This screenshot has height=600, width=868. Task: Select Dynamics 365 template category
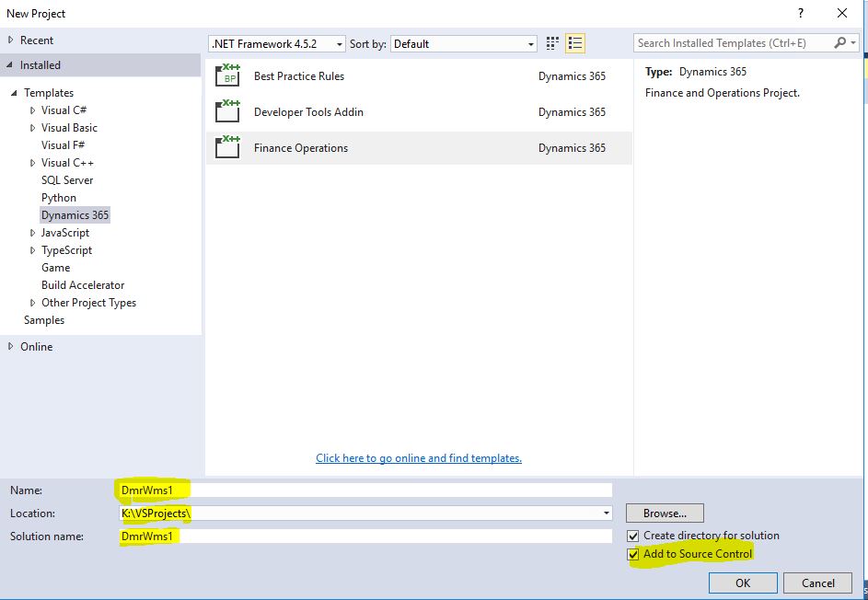pyautogui.click(x=75, y=214)
